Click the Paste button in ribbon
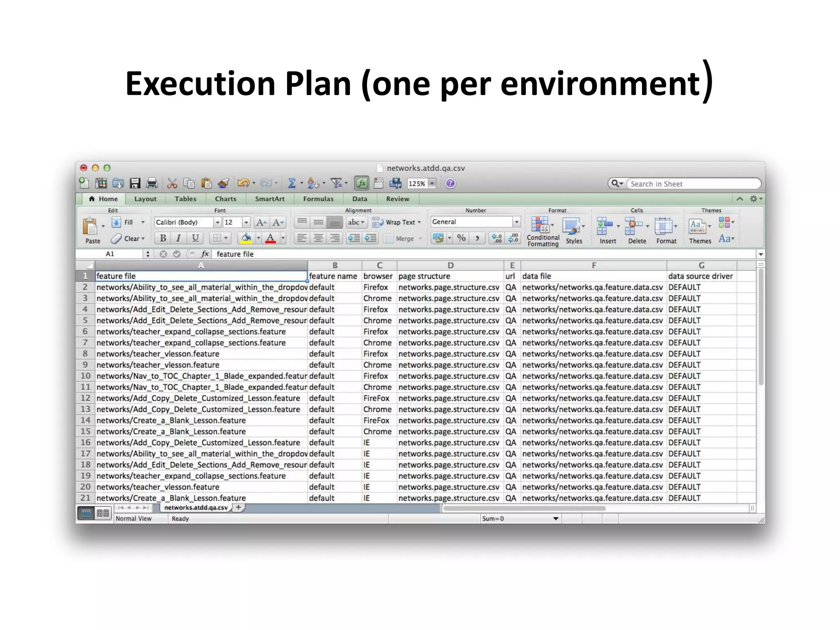Screen dimensions: 840x630 pos(93,231)
